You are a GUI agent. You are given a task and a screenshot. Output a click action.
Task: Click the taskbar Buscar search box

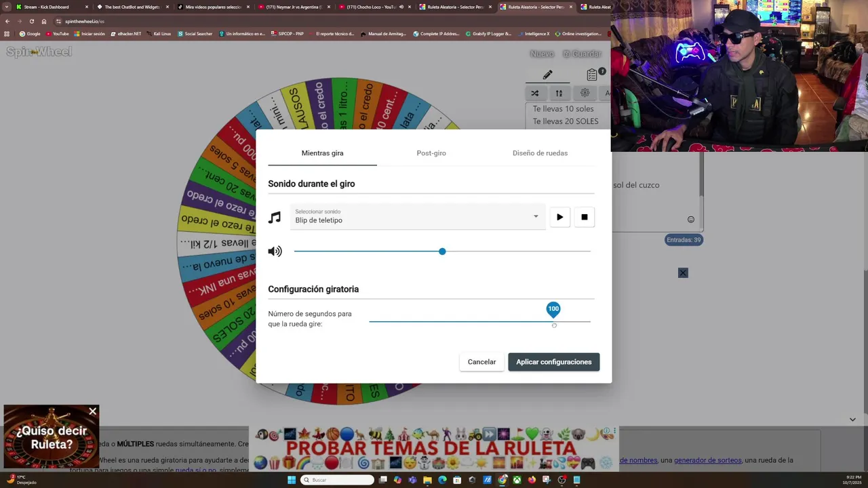tap(337, 480)
